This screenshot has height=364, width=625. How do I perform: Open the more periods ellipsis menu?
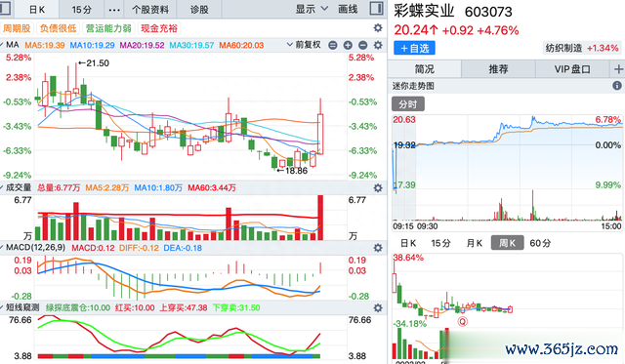[114, 10]
